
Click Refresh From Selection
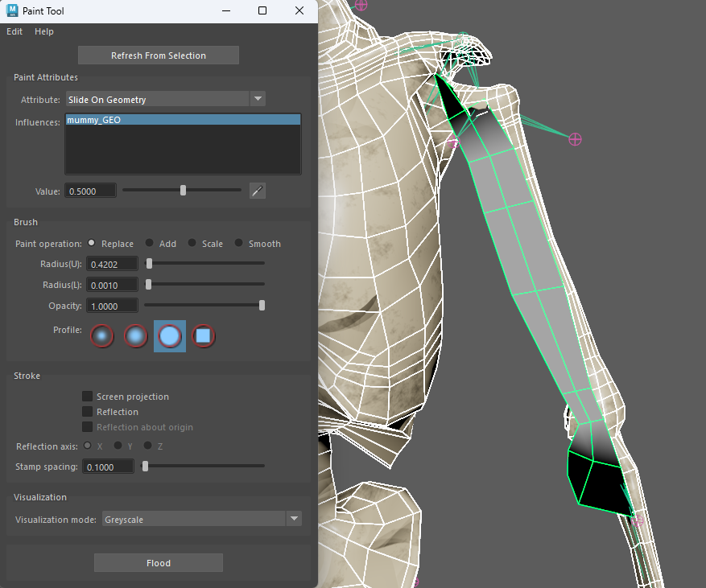[158, 55]
